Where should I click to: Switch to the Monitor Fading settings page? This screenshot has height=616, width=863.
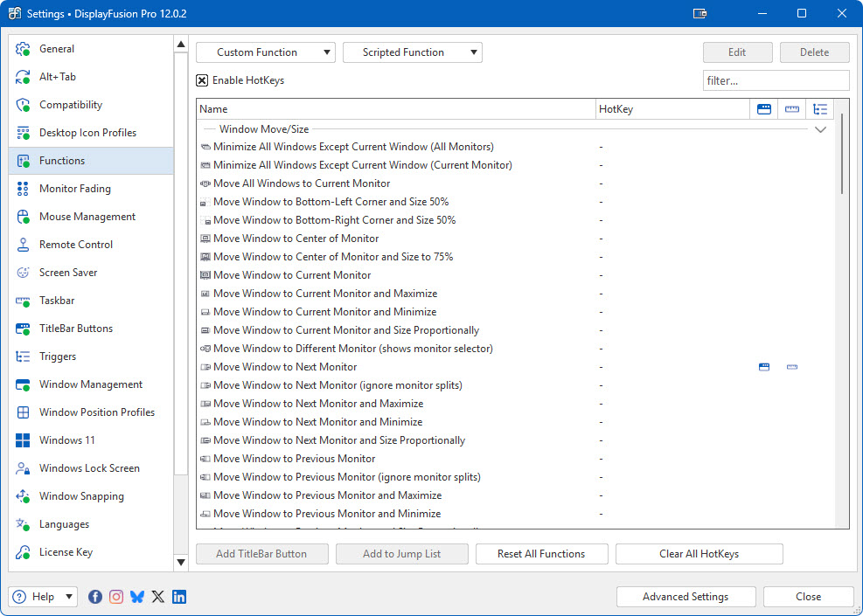coord(74,189)
